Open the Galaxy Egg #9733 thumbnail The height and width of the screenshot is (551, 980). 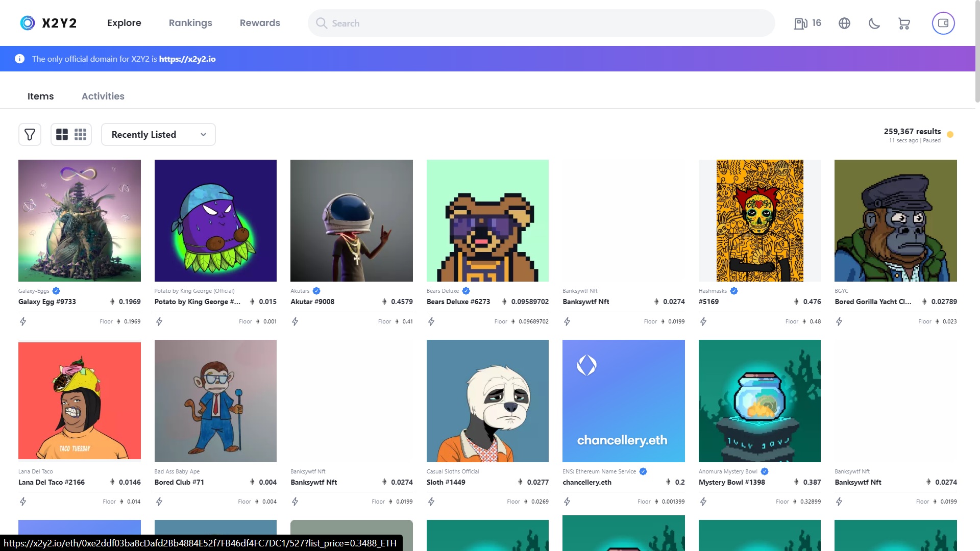click(80, 220)
